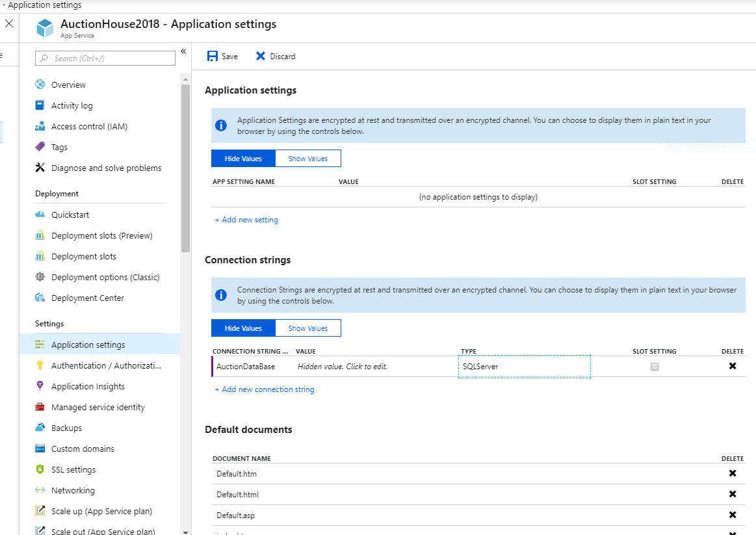The image size is (756, 535).
Task: Close the blade with the X button
Action: coord(9,23)
